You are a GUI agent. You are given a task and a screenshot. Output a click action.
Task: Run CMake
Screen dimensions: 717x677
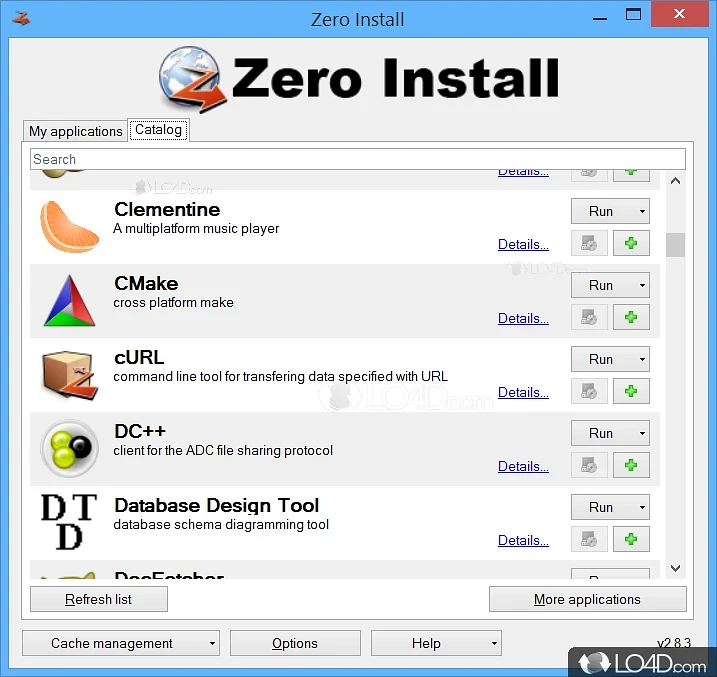[600, 285]
